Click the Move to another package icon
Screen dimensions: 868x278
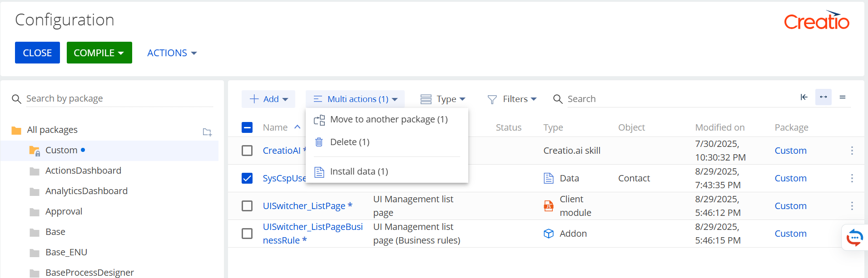click(319, 120)
